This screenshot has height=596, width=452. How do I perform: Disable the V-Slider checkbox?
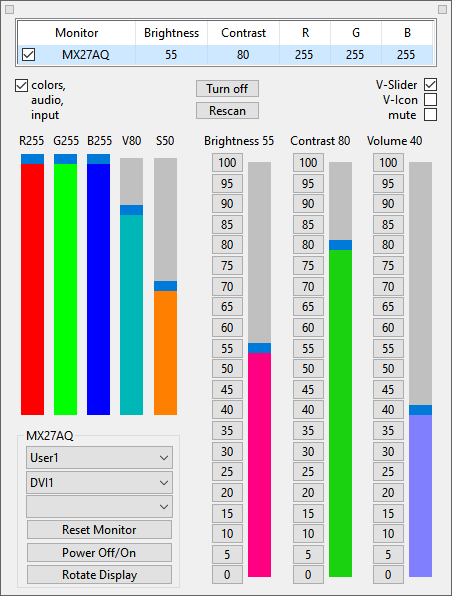click(x=430, y=84)
